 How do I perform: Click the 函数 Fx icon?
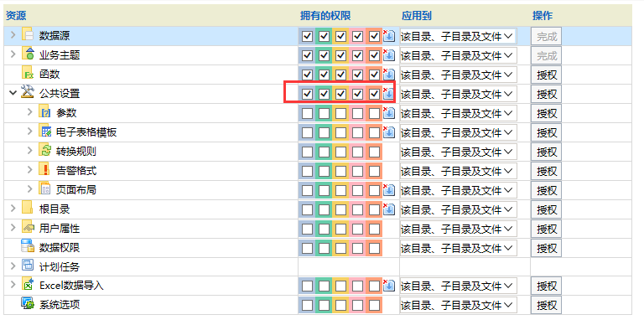click(x=28, y=73)
